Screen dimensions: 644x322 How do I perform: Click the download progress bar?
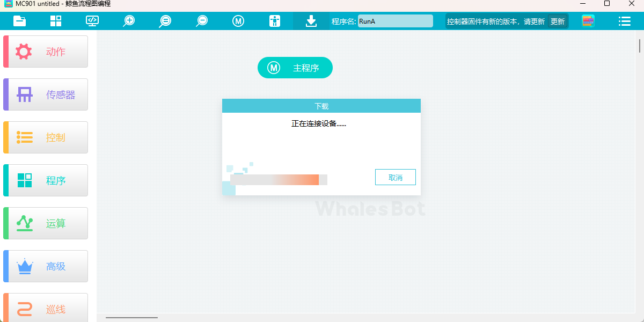coord(277,180)
